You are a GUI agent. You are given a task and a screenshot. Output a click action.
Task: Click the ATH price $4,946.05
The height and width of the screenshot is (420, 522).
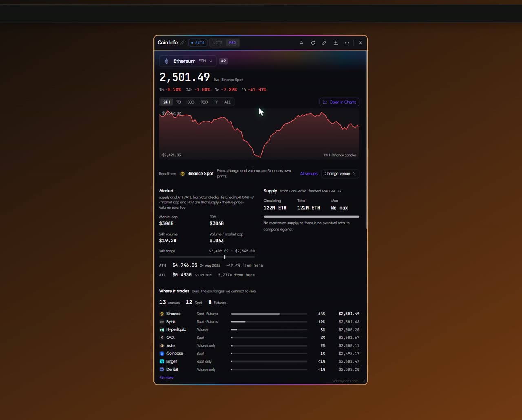[x=185, y=265]
